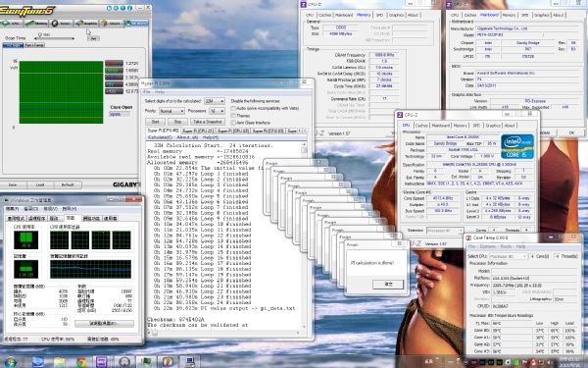Viewport: 588px width, 368px height.
Task: Open Internet Explorer from the taskbar
Action: (x=38, y=362)
